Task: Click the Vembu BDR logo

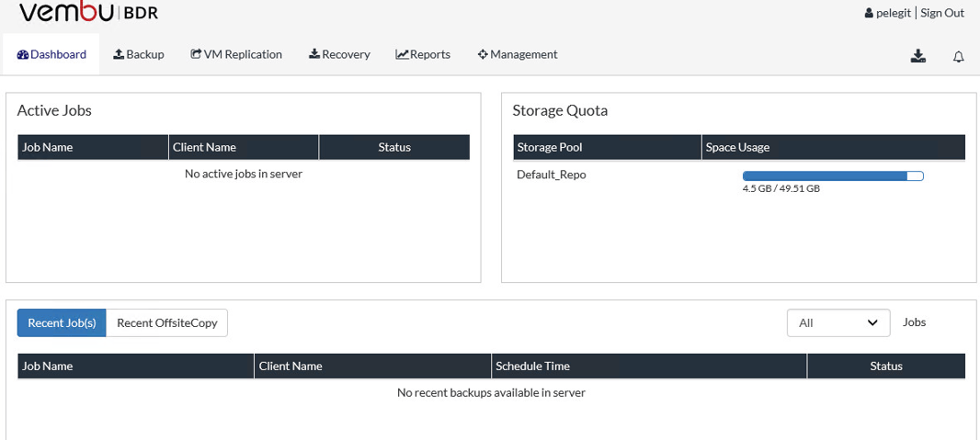Action: pos(88,12)
